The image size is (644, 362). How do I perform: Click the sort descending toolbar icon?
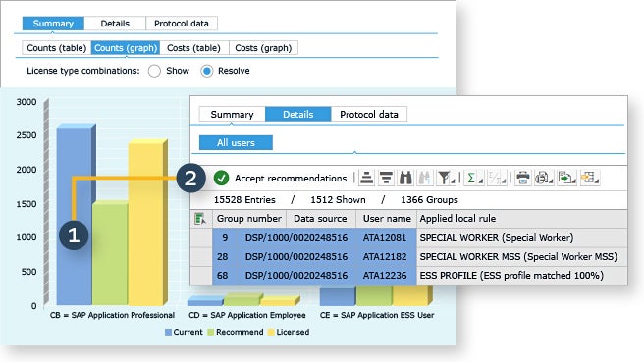pyautogui.click(x=386, y=178)
